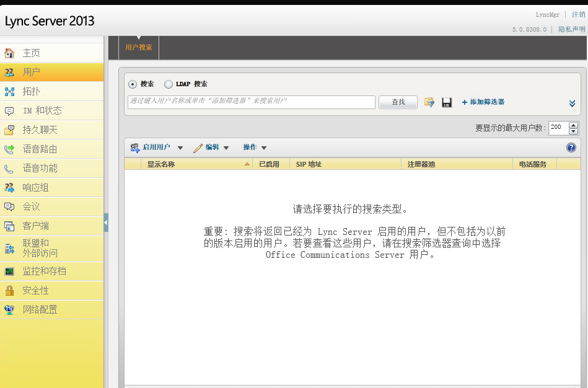The height and width of the screenshot is (388, 588).
Task: Open help via the blue question mark icon
Action: pos(571,148)
